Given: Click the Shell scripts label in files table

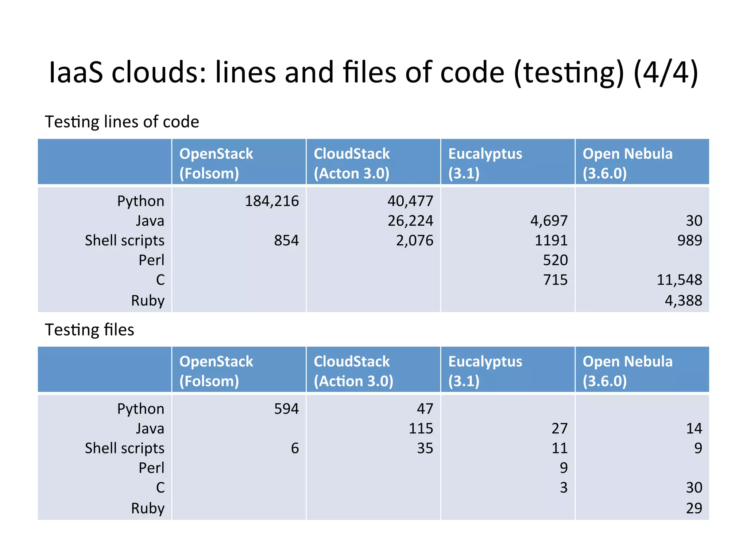Looking at the screenshot, I should point(124,448).
